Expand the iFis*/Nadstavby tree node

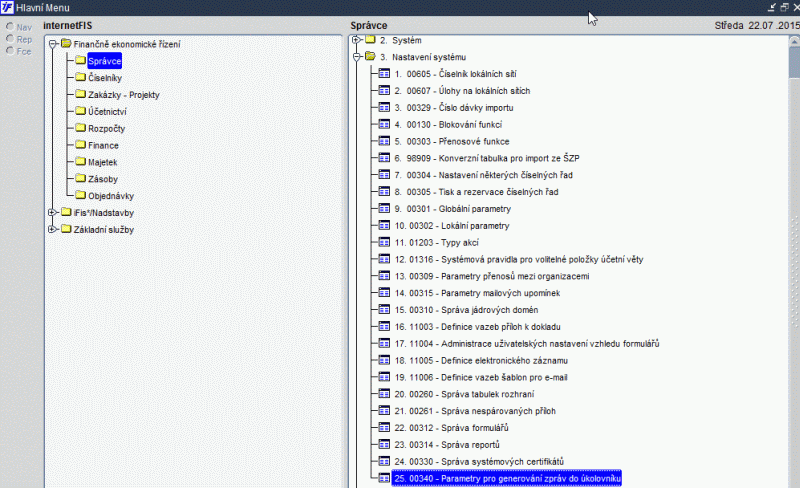tap(52, 212)
